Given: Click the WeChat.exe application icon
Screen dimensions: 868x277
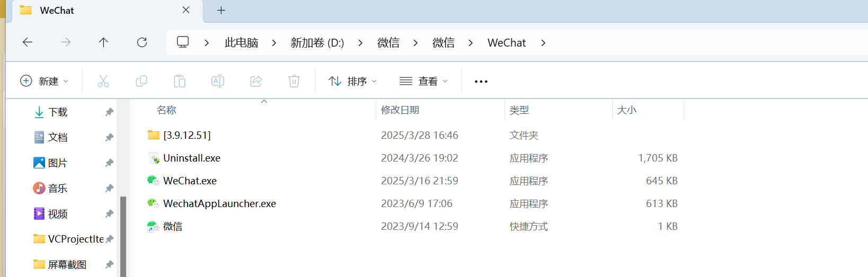Looking at the screenshot, I should click(153, 181).
